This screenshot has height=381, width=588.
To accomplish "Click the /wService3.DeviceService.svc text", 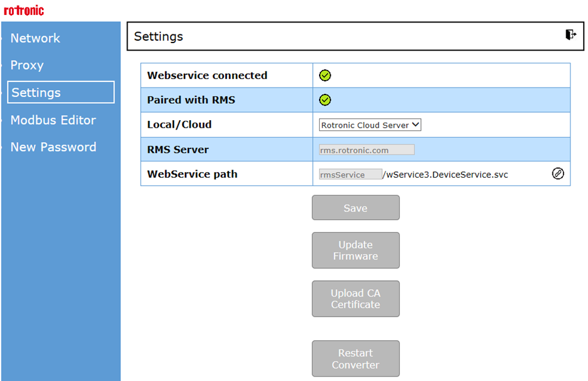I will pyautogui.click(x=445, y=175).
